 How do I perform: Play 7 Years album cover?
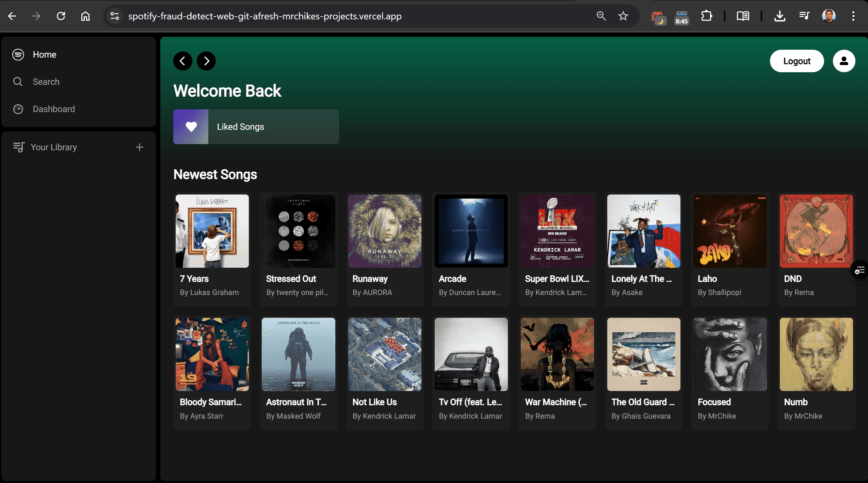pyautogui.click(x=212, y=231)
